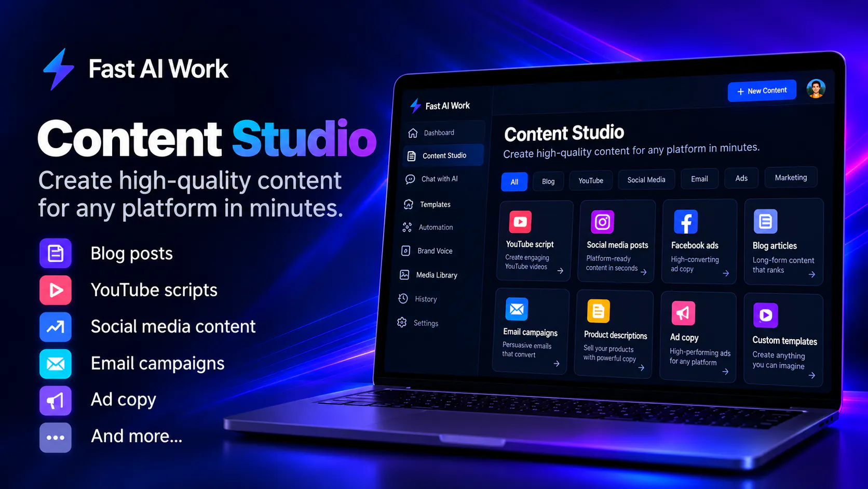Go to Dashboard in the sidebar
This screenshot has width=868, height=489.
coord(444,133)
